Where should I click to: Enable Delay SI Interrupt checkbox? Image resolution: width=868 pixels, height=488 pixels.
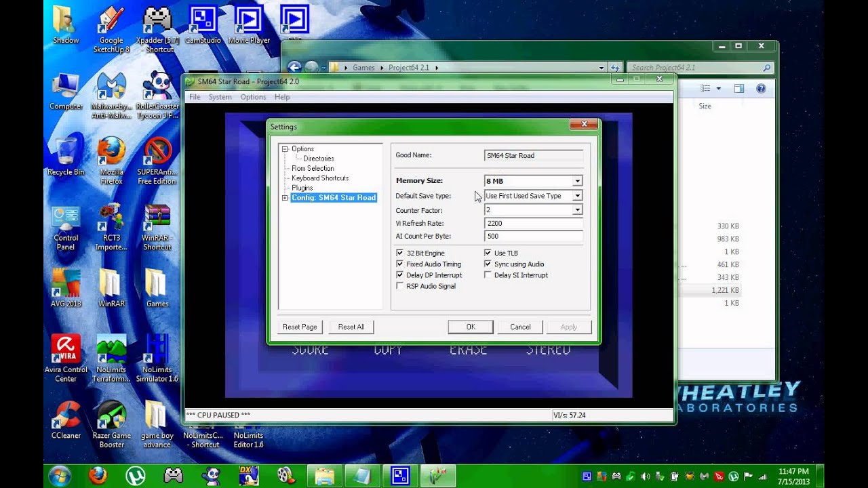pyautogui.click(x=488, y=274)
